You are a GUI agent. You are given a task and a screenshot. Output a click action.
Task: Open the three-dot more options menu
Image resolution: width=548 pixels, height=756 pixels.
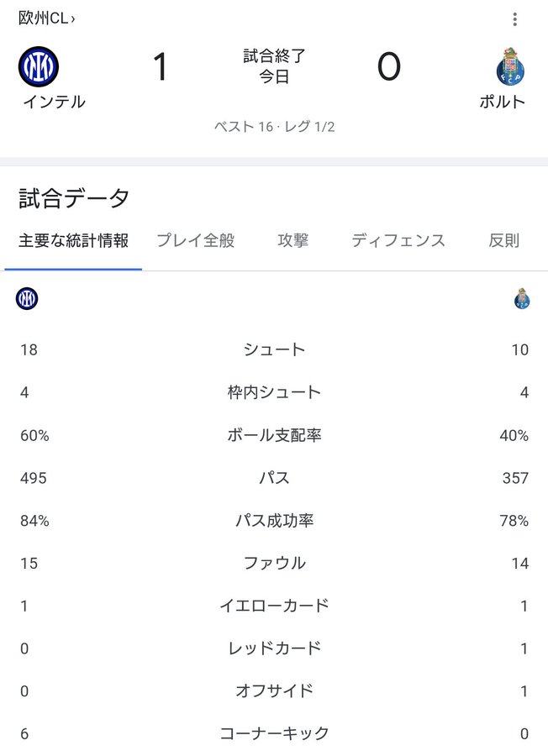(514, 19)
